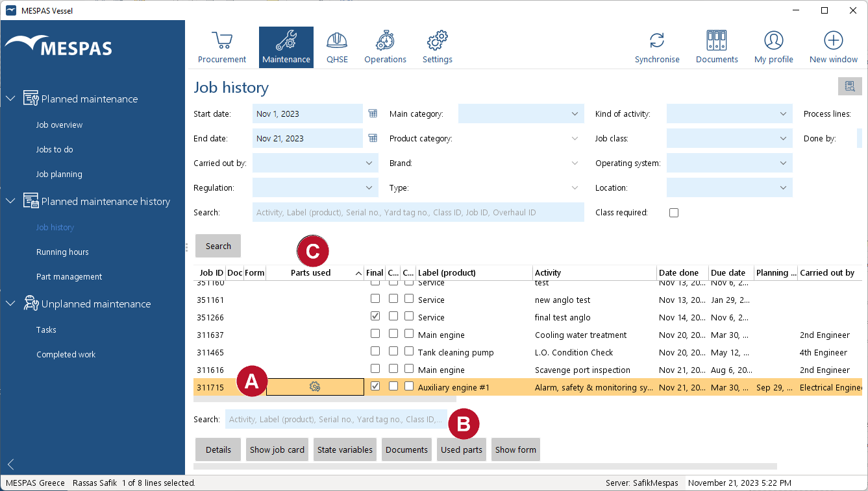Viewport: 868px width, 491px height.
Task: Open the Regulation dropdown
Action: (x=315, y=187)
